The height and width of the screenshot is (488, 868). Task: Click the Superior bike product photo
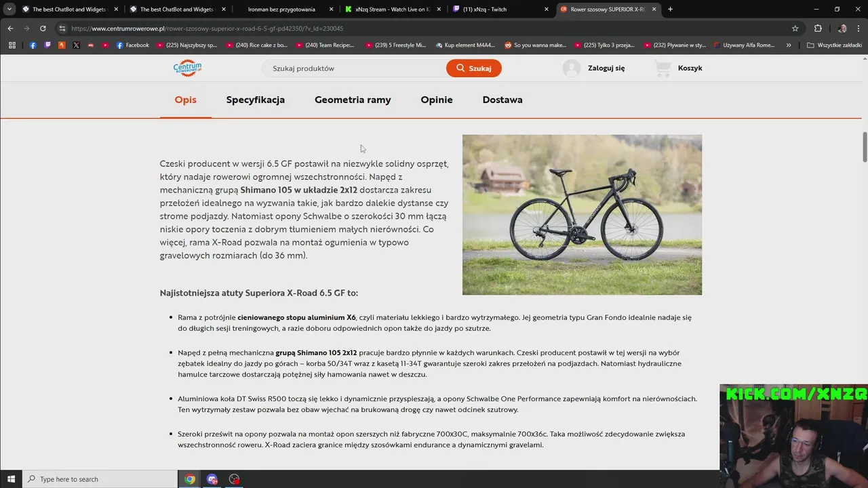pos(582,215)
